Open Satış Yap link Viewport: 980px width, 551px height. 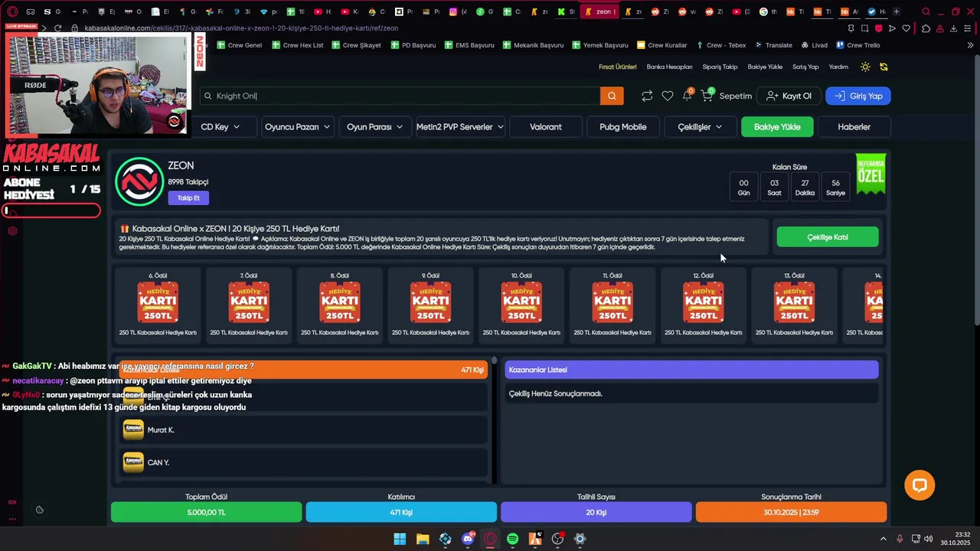(805, 67)
